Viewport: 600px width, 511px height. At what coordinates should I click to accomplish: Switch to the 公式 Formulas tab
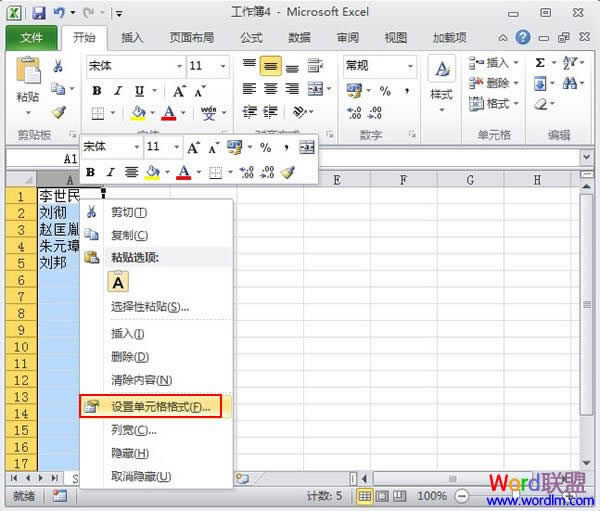(x=251, y=38)
